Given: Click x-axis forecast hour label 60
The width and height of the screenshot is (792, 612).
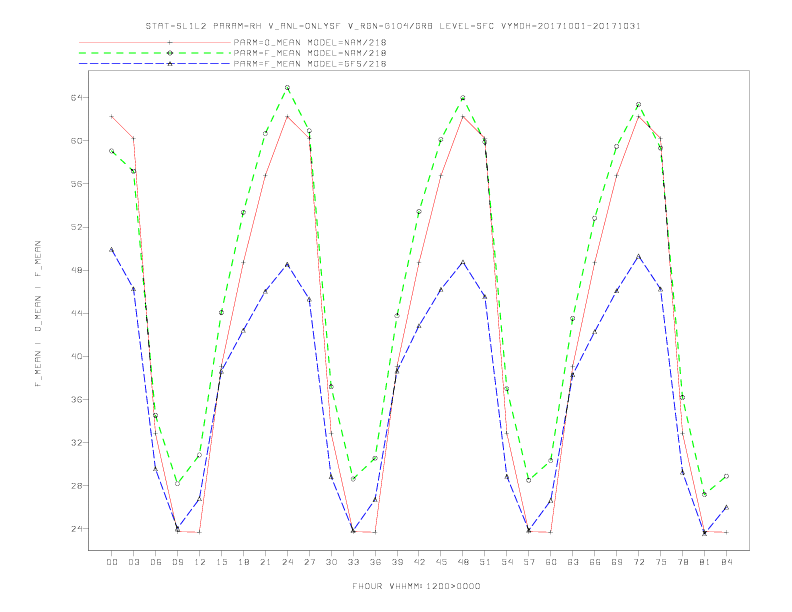Looking at the screenshot, I should 551,562.
